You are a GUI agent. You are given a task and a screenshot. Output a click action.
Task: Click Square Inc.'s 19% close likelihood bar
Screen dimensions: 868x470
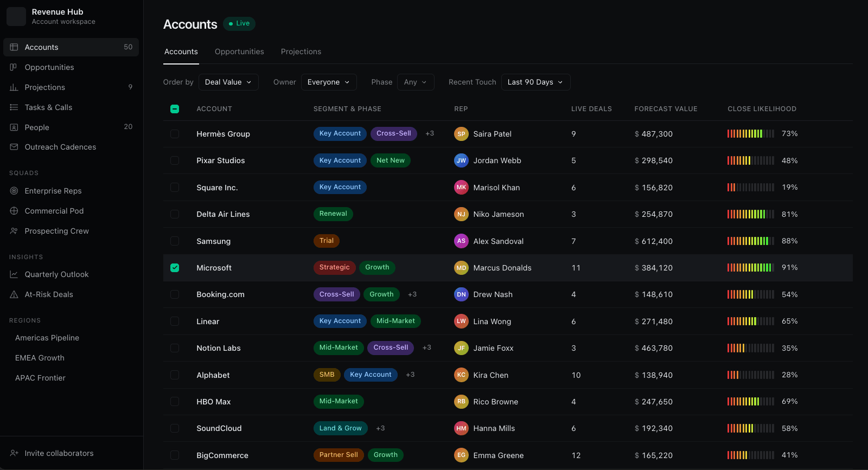tap(751, 188)
